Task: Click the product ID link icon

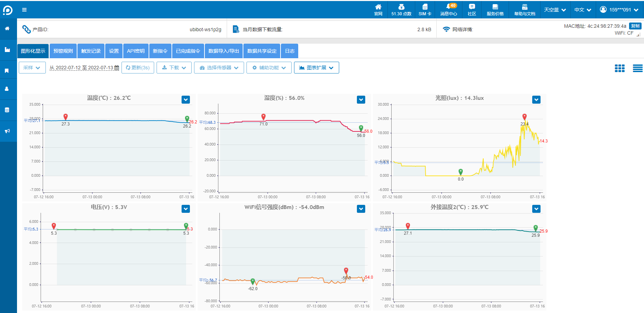Action: tap(26, 29)
